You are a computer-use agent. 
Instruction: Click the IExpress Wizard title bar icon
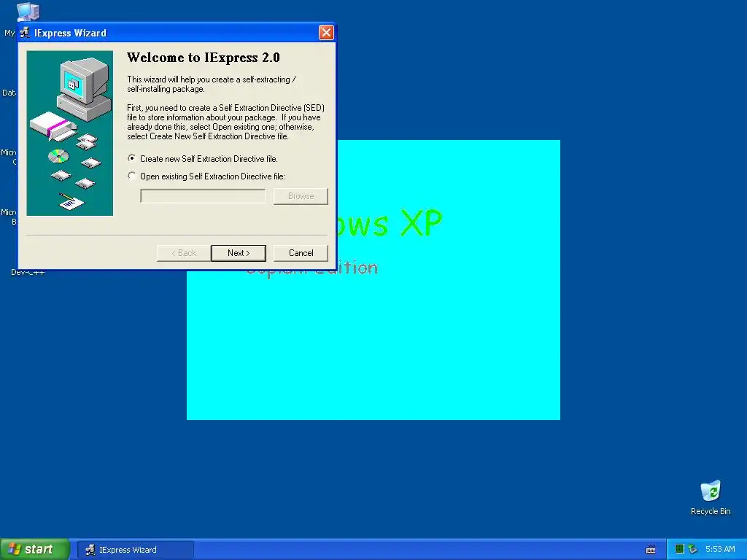[25, 33]
